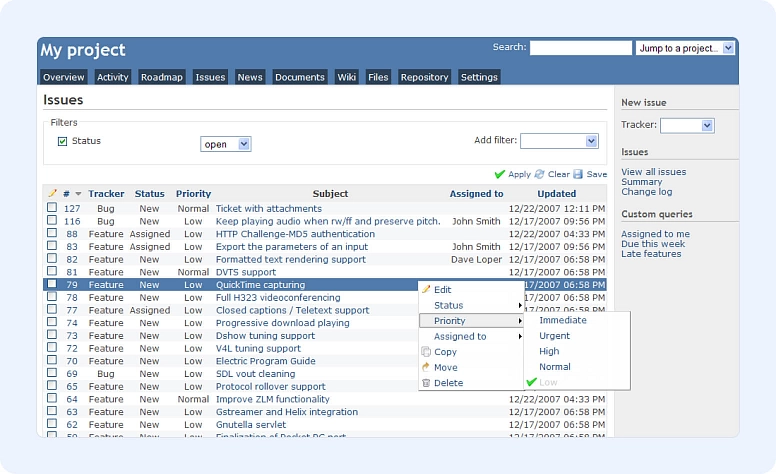Choose Urgent in the Priority submenu
776x474 pixels.
[x=554, y=336]
